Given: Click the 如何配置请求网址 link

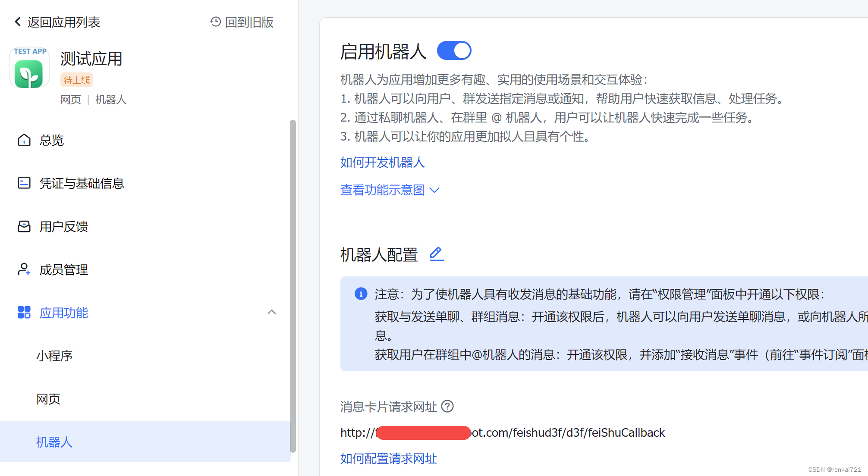Looking at the screenshot, I should (x=388, y=459).
